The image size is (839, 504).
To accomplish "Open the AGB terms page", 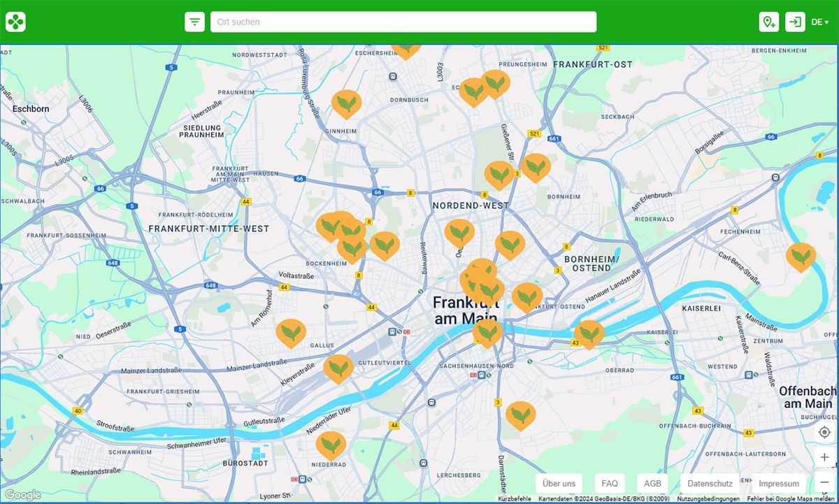I will [x=652, y=483].
